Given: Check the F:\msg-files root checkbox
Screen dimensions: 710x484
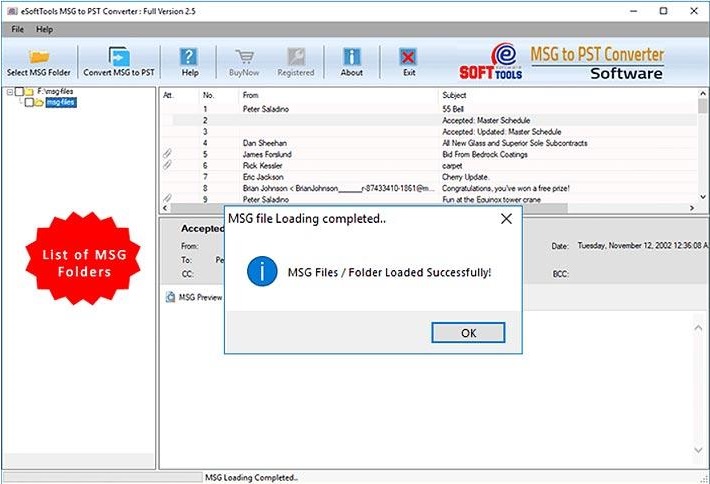Looking at the screenshot, I should (x=19, y=91).
